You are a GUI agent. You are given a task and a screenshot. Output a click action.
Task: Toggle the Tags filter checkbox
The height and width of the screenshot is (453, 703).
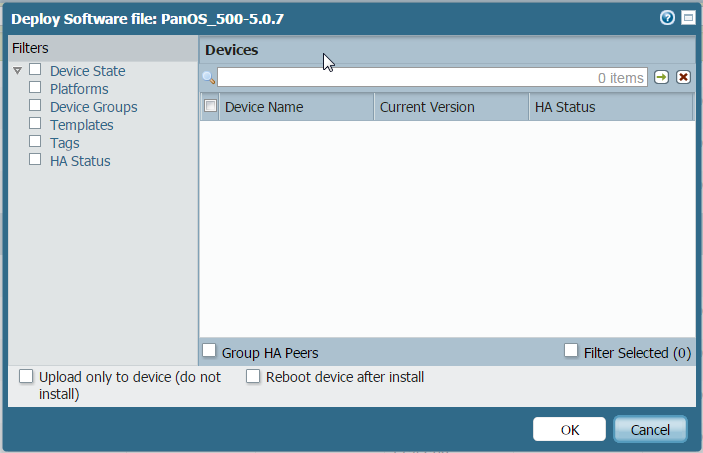[x=35, y=142]
